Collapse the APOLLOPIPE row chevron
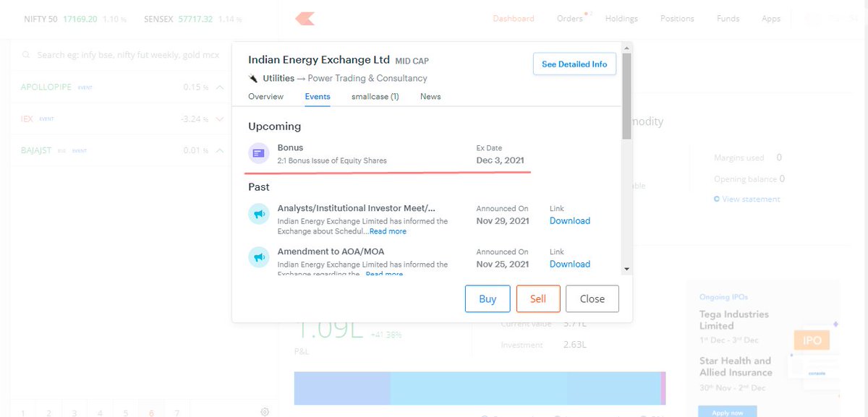The width and height of the screenshot is (868, 417). [x=220, y=87]
